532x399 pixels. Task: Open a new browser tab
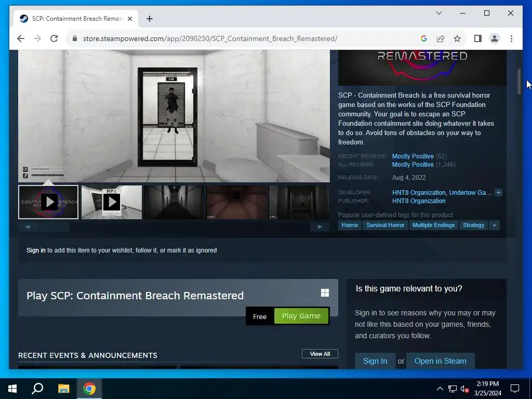pos(149,19)
